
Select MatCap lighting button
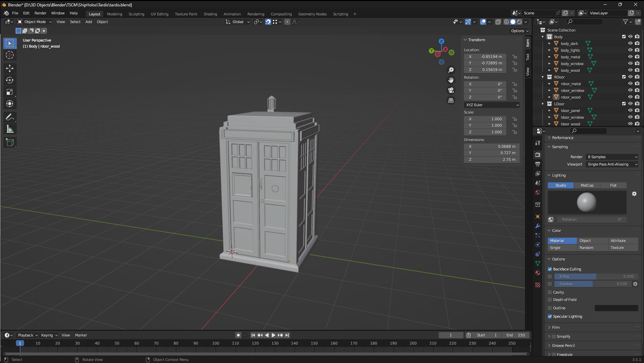pyautogui.click(x=587, y=185)
